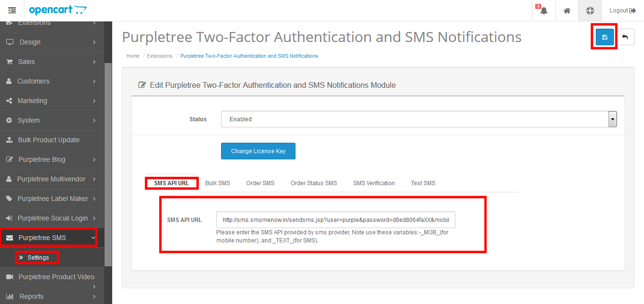Switch to the Order Status SMS tab
The width and height of the screenshot is (644, 304).
click(x=314, y=183)
